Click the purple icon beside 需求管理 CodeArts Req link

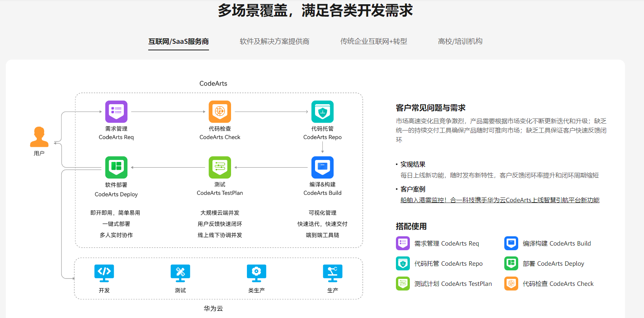403,243
